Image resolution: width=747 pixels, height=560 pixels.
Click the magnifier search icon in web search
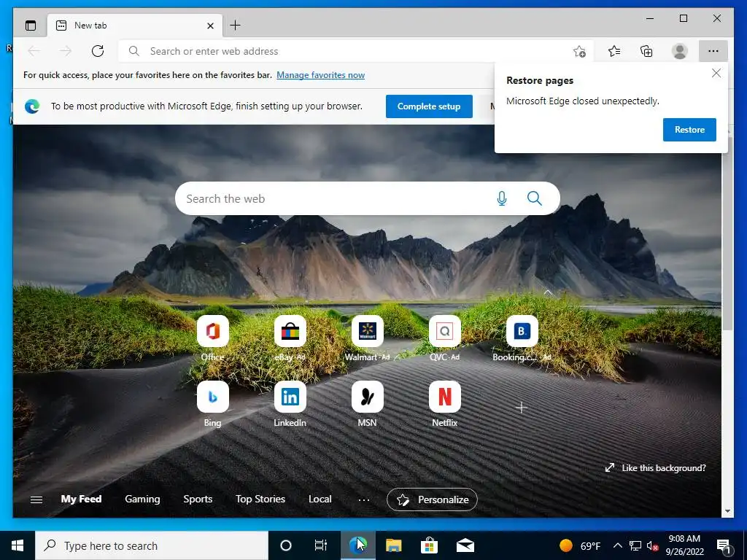pos(535,198)
